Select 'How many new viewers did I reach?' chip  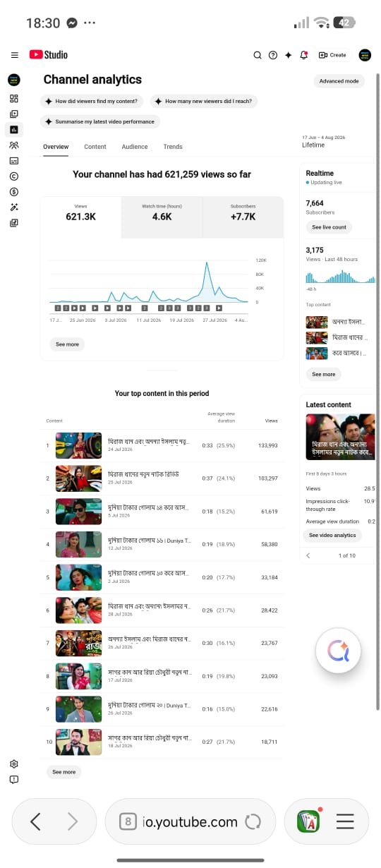[x=203, y=101]
